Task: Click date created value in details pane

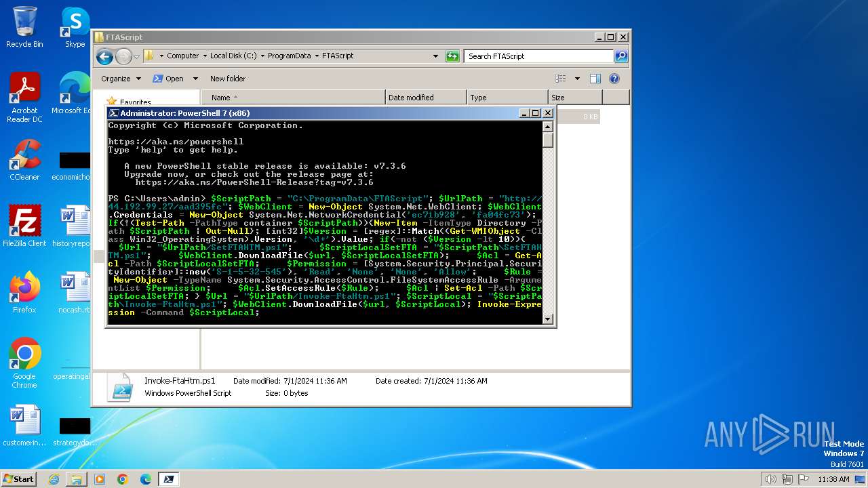Action: click(x=457, y=381)
